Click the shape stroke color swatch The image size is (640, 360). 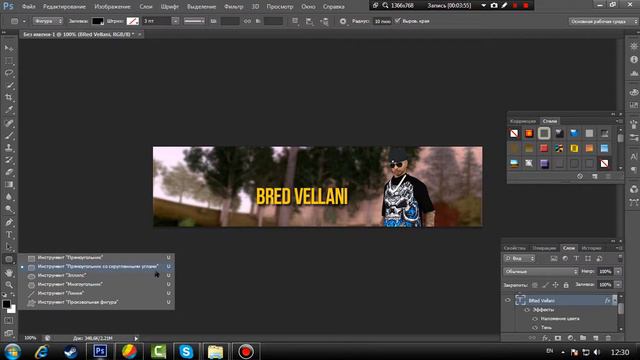pyautogui.click(x=132, y=21)
